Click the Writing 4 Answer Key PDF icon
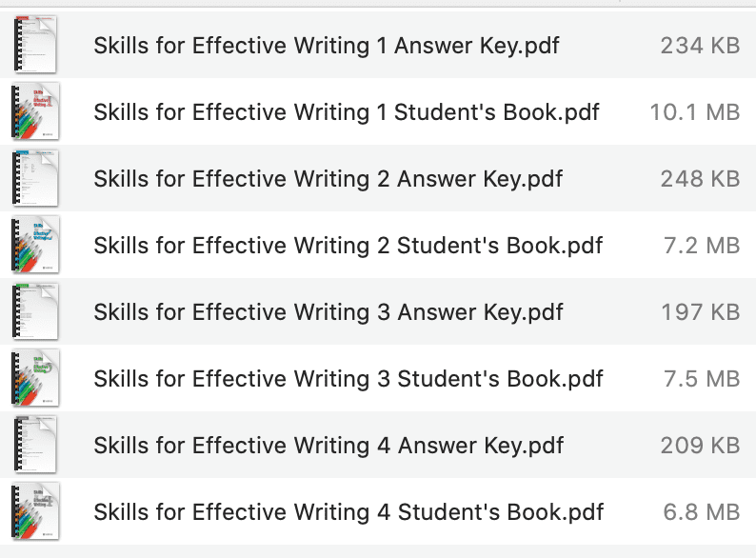This screenshot has height=558, width=756. (35, 445)
